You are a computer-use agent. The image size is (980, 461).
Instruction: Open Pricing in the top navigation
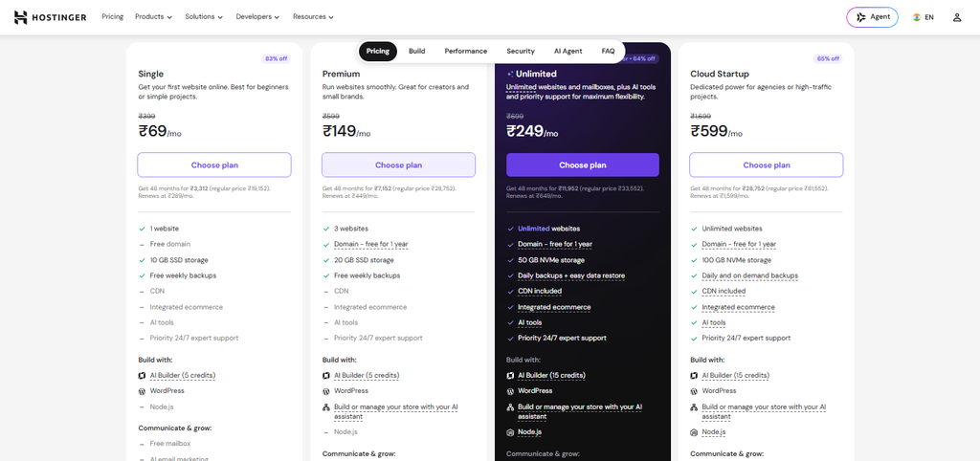[x=113, y=17]
